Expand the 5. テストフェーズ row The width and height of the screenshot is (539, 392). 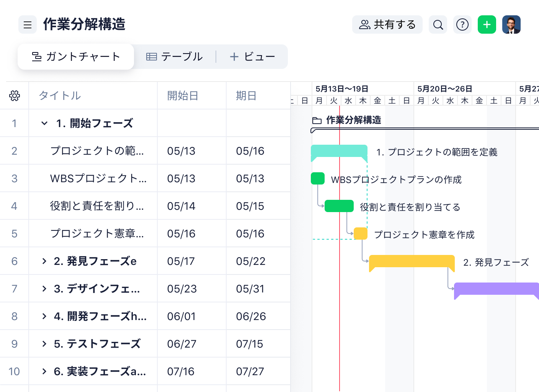point(44,344)
